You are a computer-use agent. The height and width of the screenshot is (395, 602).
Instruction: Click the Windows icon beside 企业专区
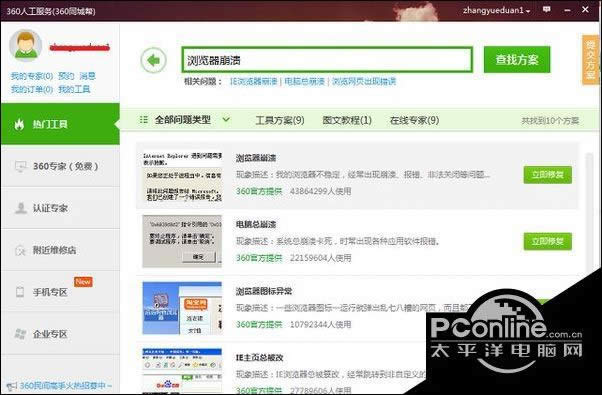point(20,334)
